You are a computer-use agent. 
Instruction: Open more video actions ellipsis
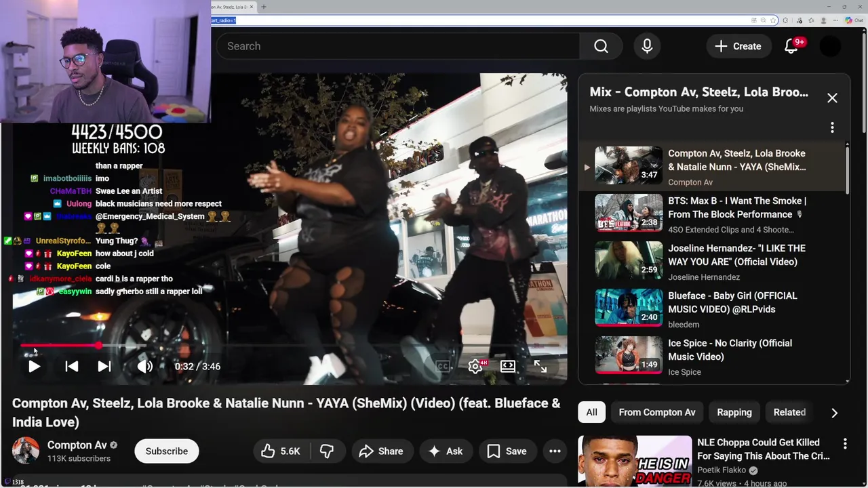point(555,451)
